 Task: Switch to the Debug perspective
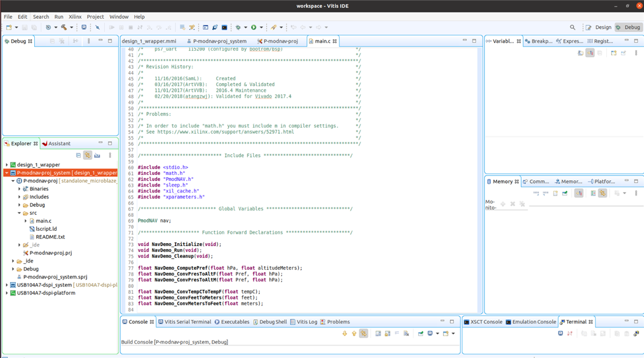point(628,28)
